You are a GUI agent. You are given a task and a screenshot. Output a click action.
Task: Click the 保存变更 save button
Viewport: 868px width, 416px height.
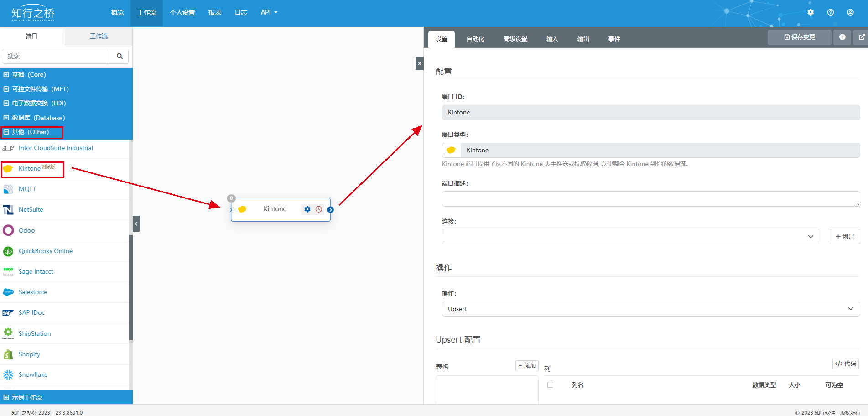(799, 37)
